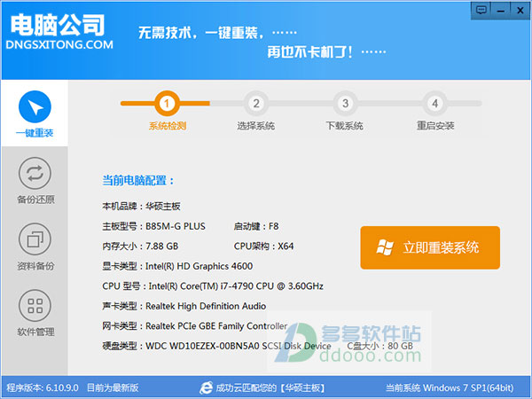Click the 系统检测 step label
The width and height of the screenshot is (532, 399).
(x=168, y=126)
